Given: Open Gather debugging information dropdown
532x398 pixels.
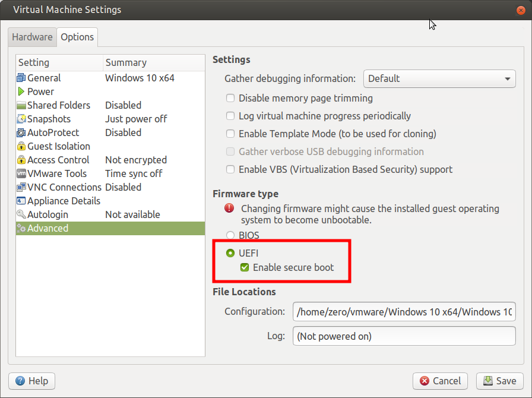Looking at the screenshot, I should (439, 78).
